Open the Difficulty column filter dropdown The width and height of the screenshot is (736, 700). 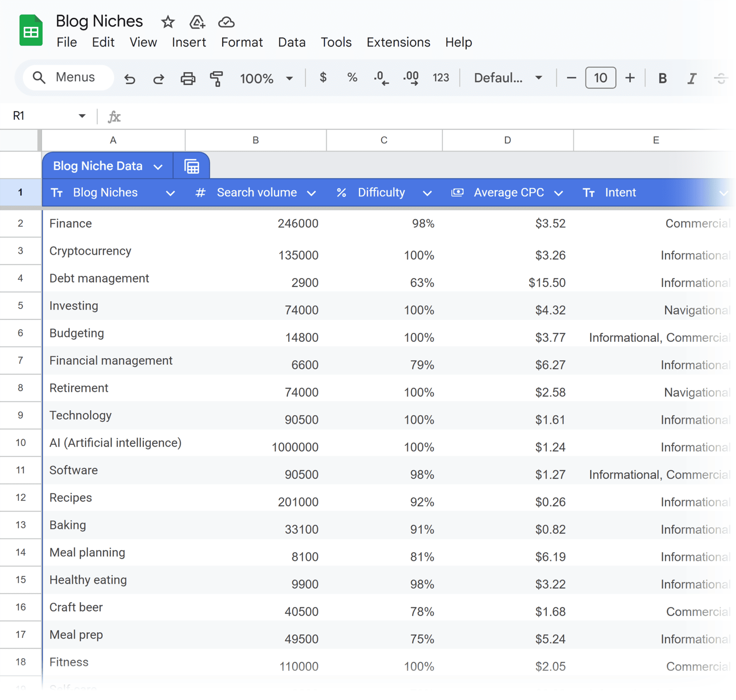click(427, 193)
